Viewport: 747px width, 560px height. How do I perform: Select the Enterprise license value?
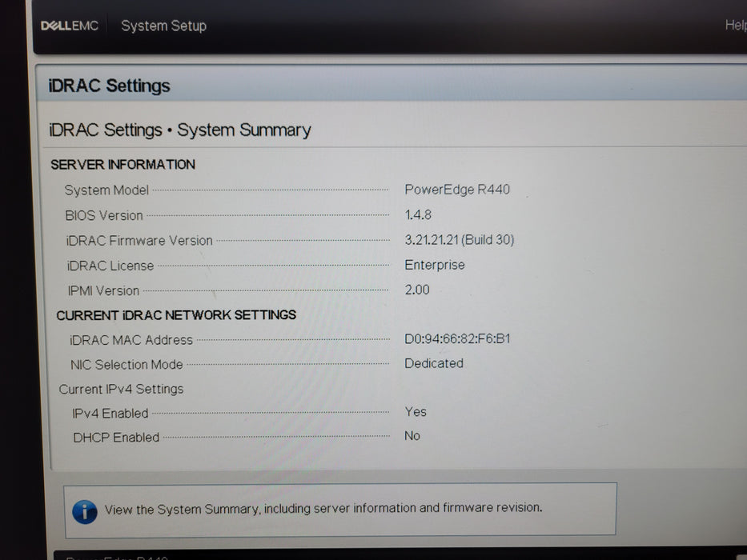pyautogui.click(x=435, y=265)
